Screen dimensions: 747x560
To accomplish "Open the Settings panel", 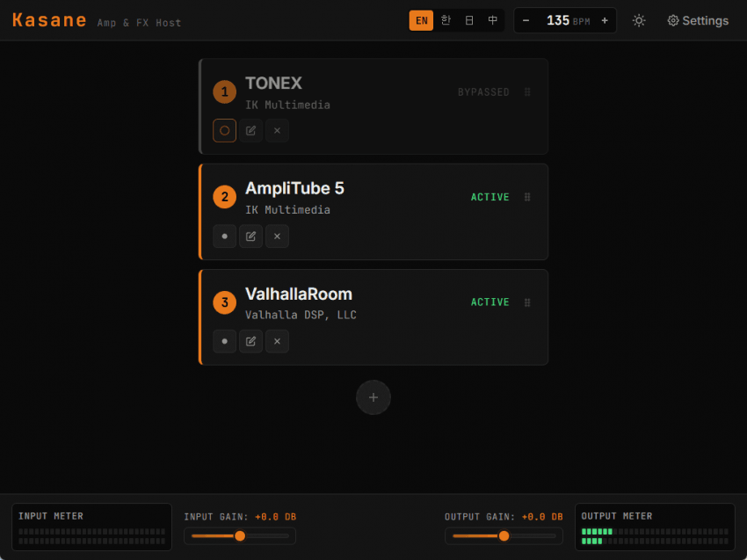I will pyautogui.click(x=698, y=20).
